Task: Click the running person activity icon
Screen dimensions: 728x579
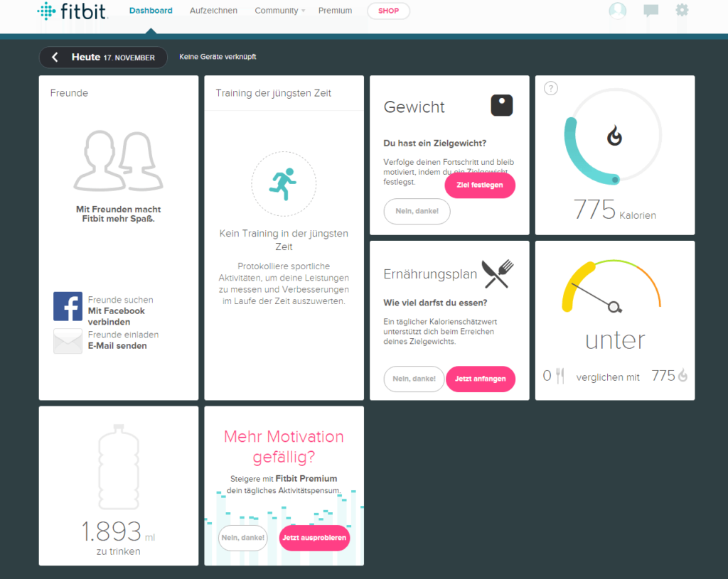Action: (x=284, y=184)
